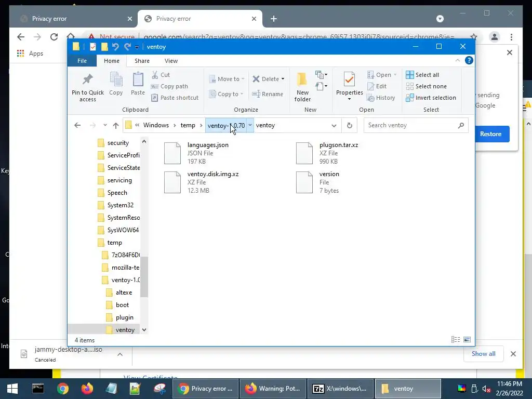Reload the page in Chrome
The image size is (532, 399).
coord(54,37)
